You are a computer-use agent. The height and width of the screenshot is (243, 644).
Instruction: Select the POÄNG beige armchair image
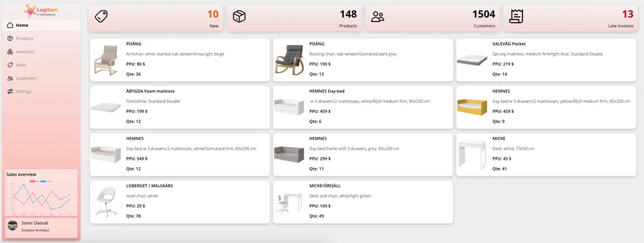[105, 60]
